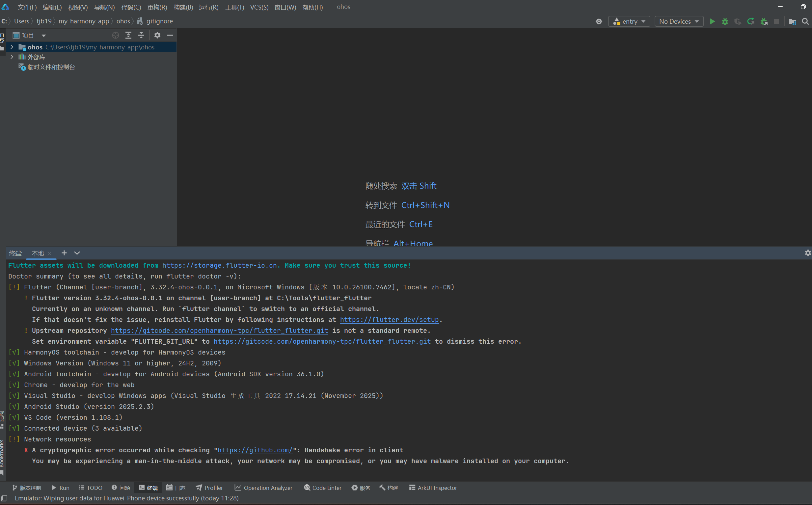Open terminal settings gear icon

pos(808,253)
